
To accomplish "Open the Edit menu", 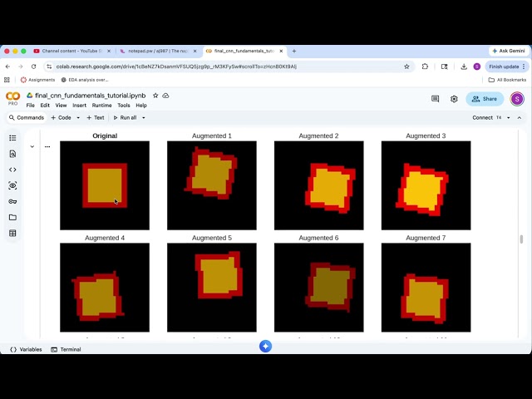I will (45, 106).
